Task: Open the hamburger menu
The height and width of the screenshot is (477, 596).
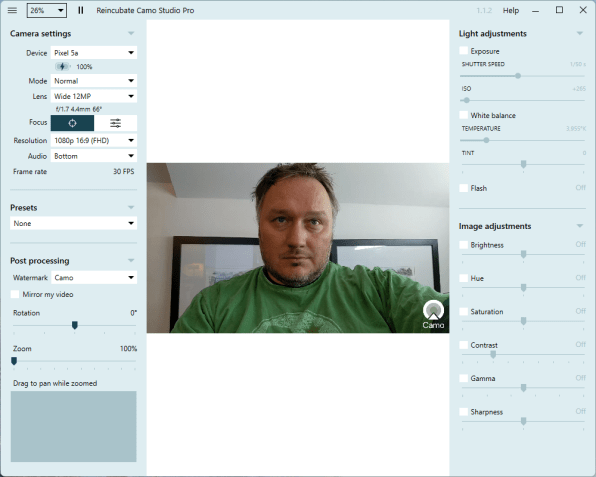Action: pos(12,10)
